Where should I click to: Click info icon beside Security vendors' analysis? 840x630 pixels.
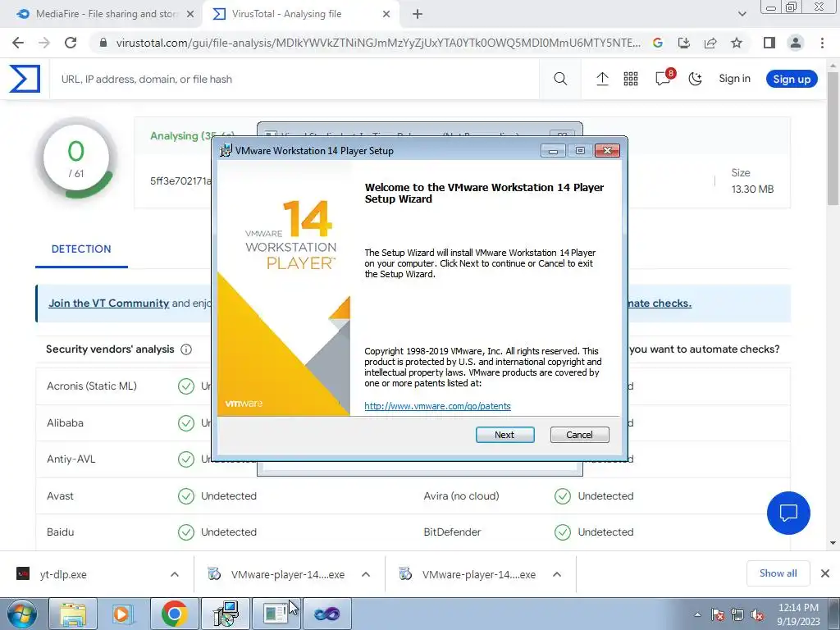click(x=186, y=349)
